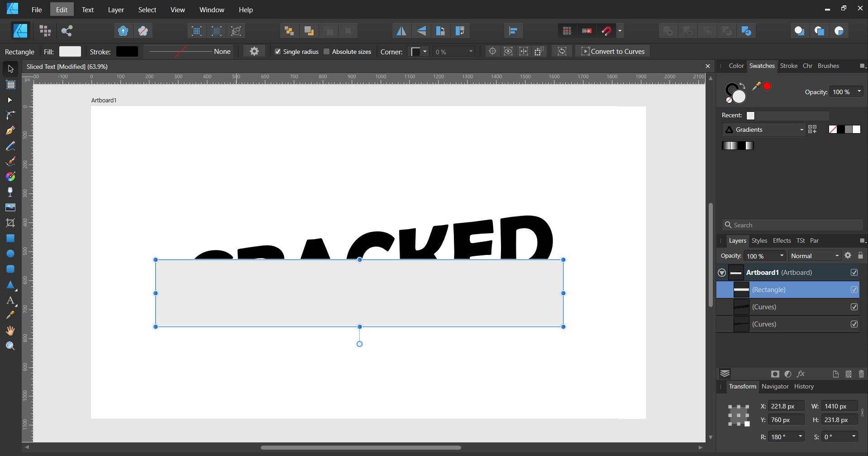Activate the Transparency tool
Screen dimensions: 868x456
click(x=10, y=192)
